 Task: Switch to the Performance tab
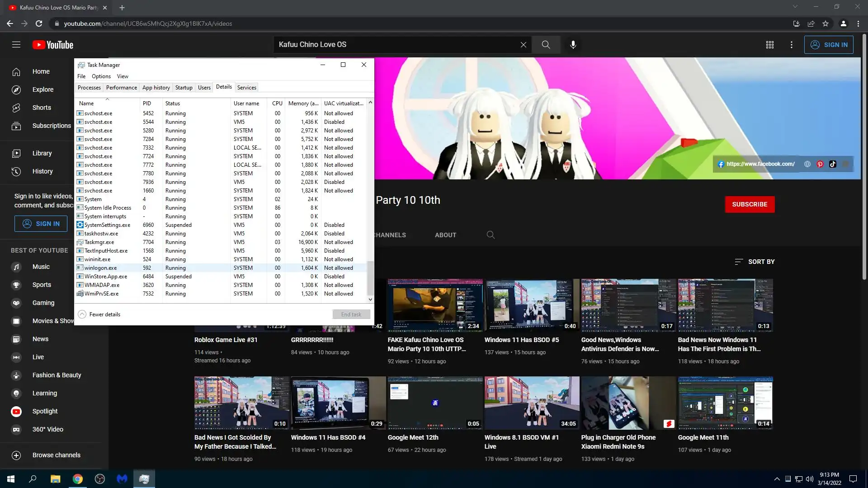coord(121,88)
